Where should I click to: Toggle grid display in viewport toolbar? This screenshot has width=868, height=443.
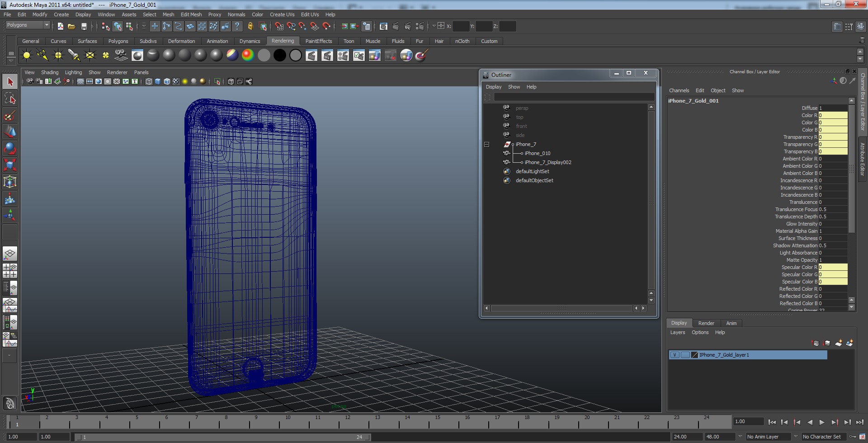pyautogui.click(x=80, y=81)
